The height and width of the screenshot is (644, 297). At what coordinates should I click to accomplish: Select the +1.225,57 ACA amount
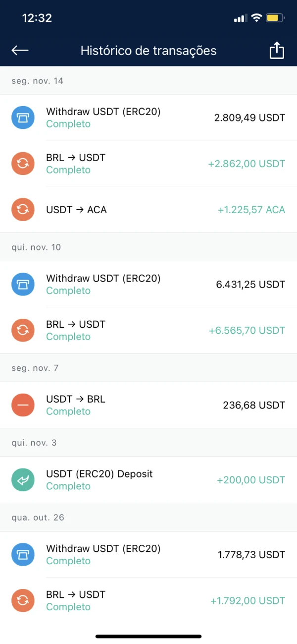click(x=251, y=210)
